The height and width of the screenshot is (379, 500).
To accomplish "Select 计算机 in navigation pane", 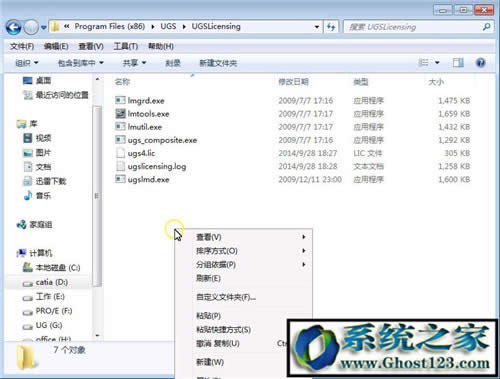I will (34, 253).
